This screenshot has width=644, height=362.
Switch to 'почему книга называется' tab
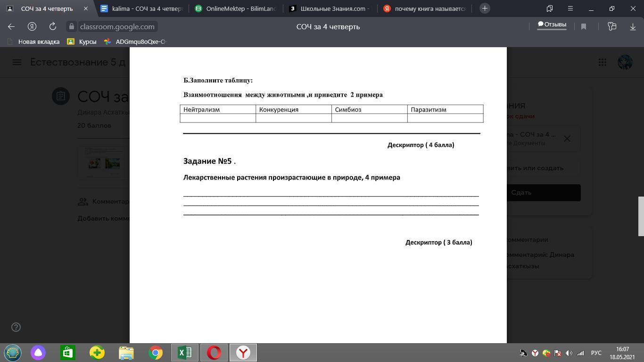(425, 8)
